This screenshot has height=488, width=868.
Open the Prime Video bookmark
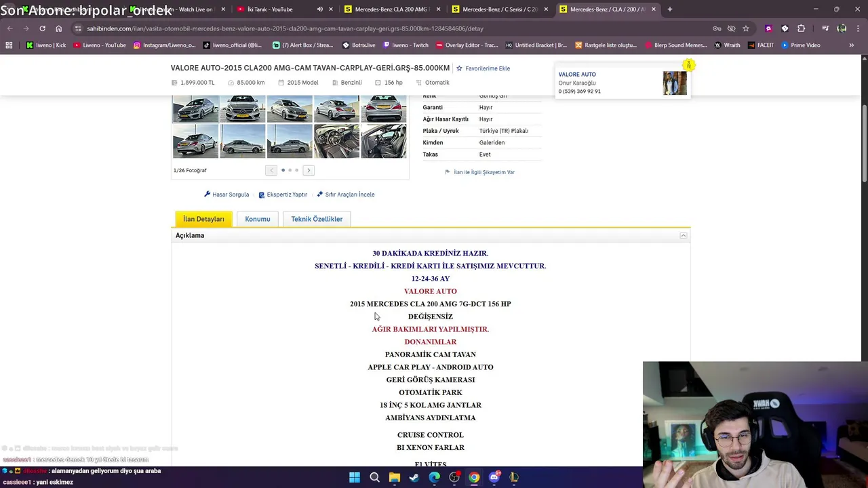800,45
